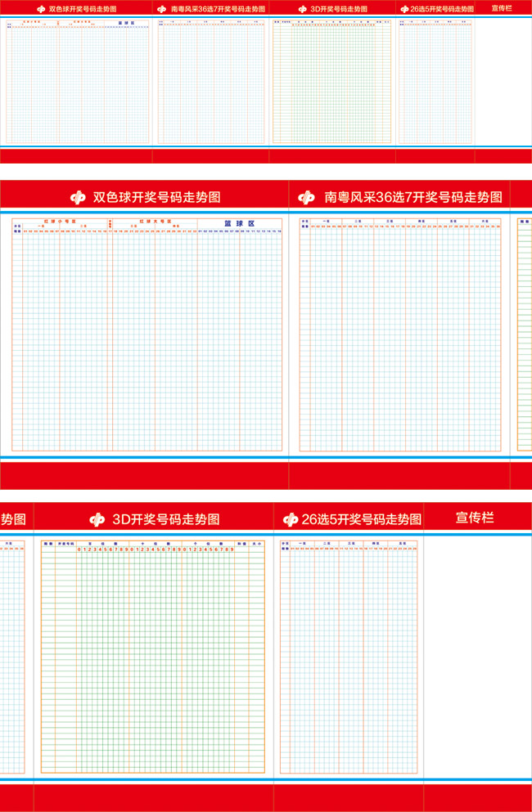Click the 和值 column header in the 3D chart
Viewport: 532px width, 812px height.
[241, 545]
